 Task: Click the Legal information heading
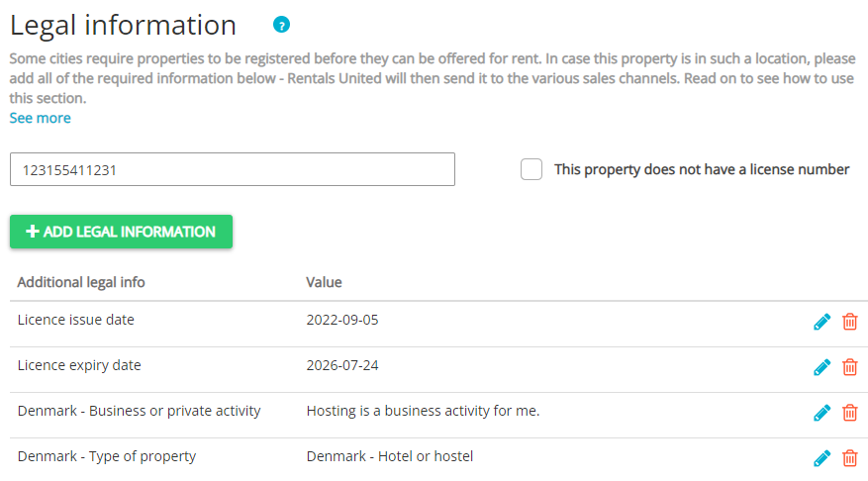point(123,25)
